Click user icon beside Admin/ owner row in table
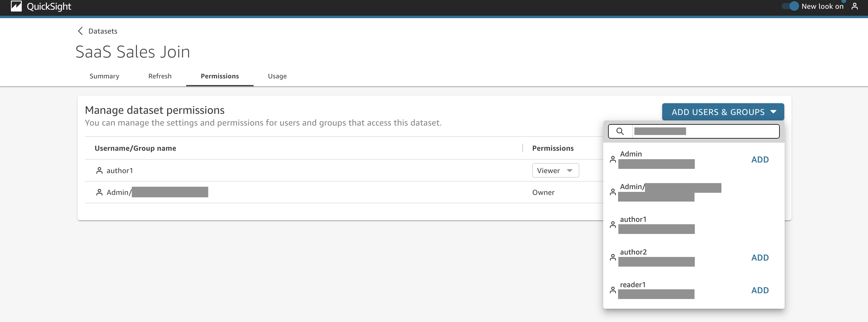Screen dimensions: 868x322 99,192
